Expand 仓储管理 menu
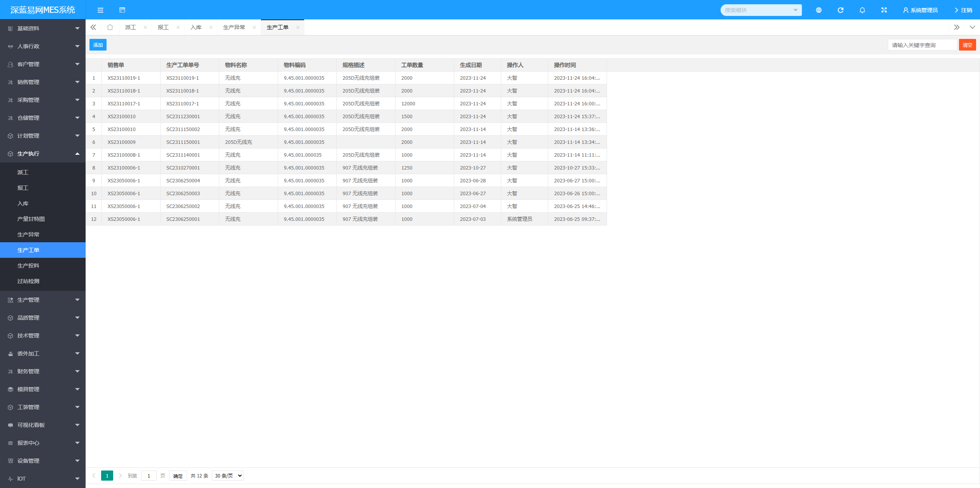The width and height of the screenshot is (980, 488). pos(43,118)
